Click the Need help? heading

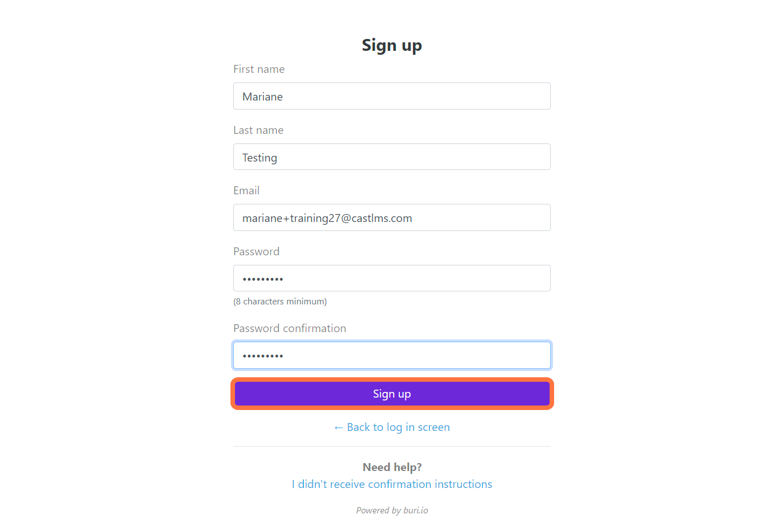(x=392, y=467)
